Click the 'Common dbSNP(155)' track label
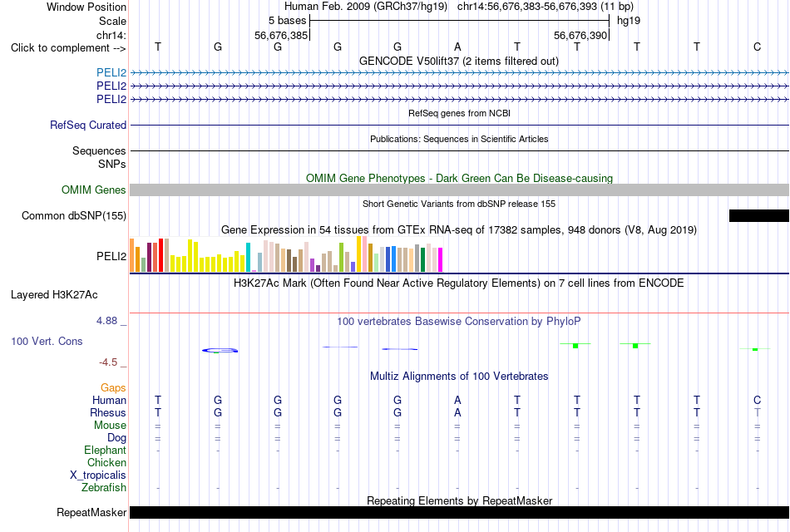 click(x=74, y=215)
